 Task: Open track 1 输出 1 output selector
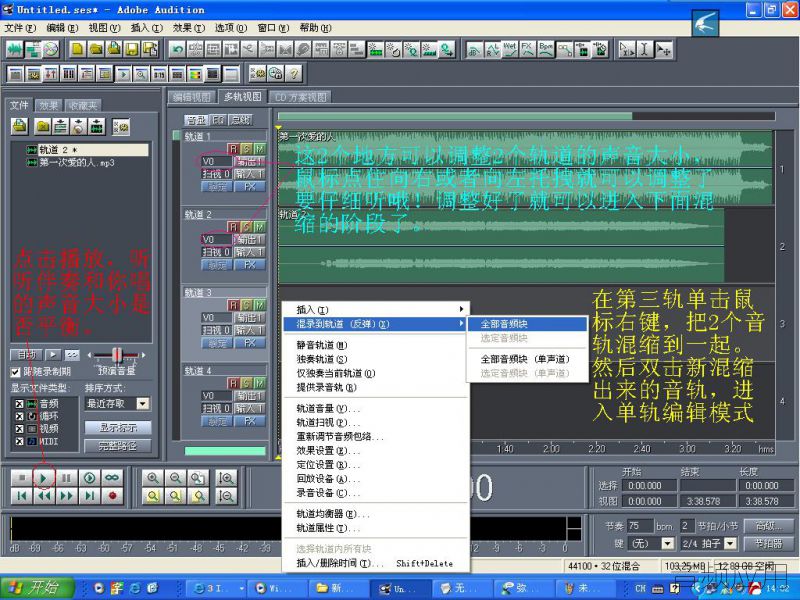pyautogui.click(x=249, y=161)
